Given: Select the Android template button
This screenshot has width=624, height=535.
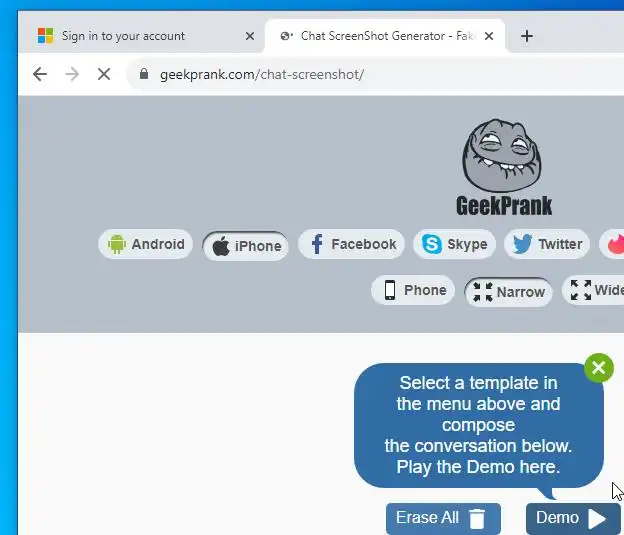Looking at the screenshot, I should (x=146, y=244).
